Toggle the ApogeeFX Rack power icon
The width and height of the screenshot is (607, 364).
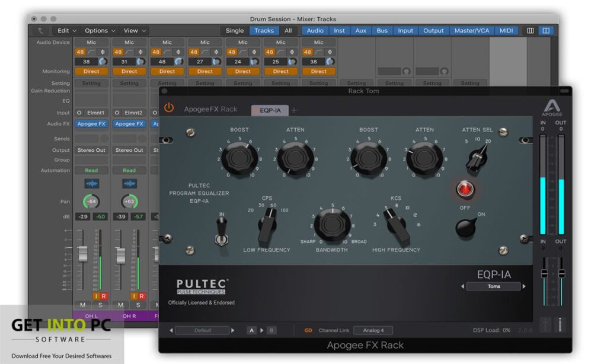pyautogui.click(x=169, y=108)
